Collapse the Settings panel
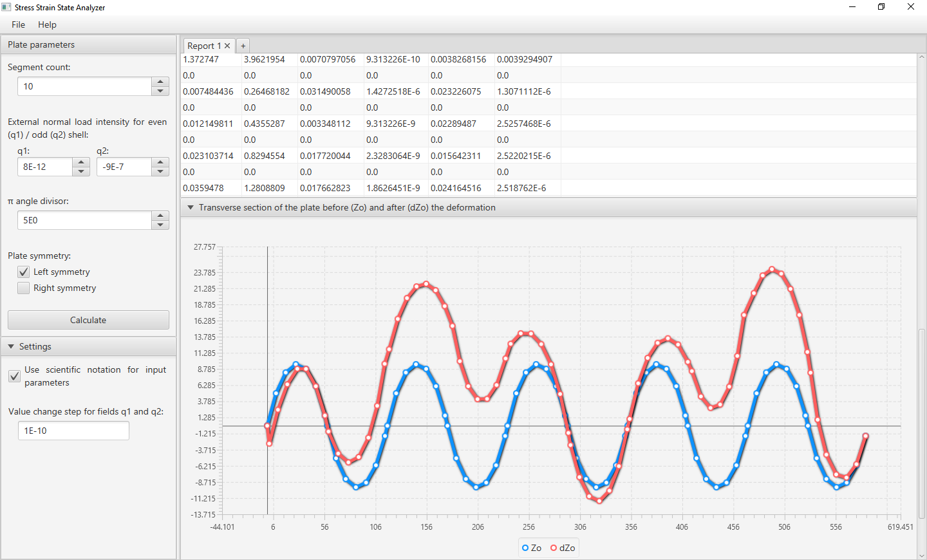927x560 pixels. pos(11,346)
